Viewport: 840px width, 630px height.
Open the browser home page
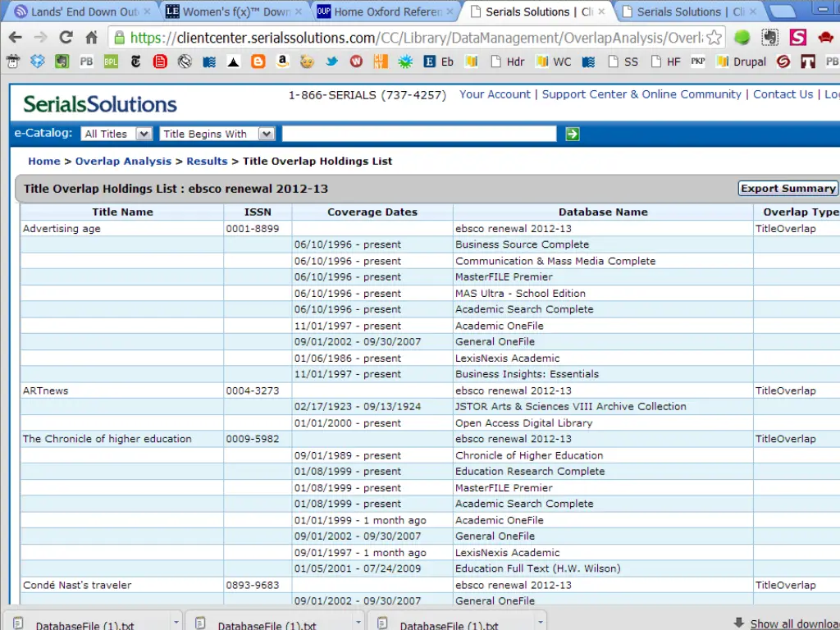point(92,38)
